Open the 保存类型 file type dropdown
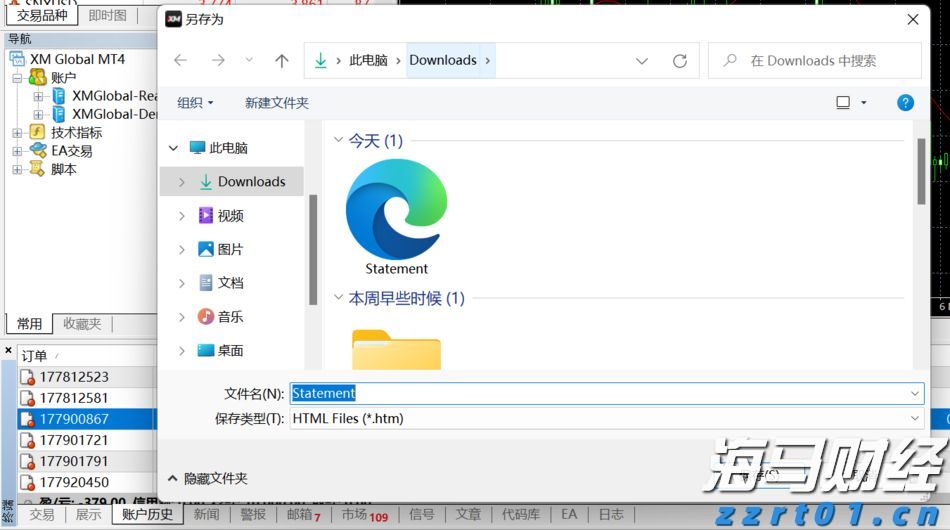The image size is (950, 530). coord(914,419)
